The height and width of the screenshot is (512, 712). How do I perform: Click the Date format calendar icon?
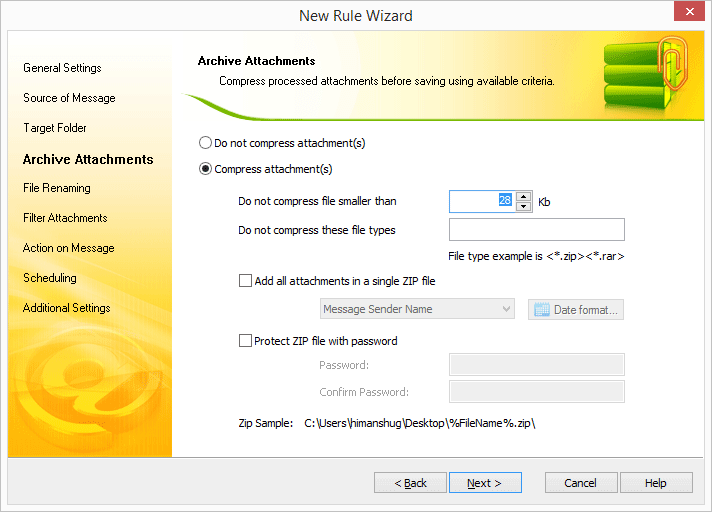click(541, 310)
